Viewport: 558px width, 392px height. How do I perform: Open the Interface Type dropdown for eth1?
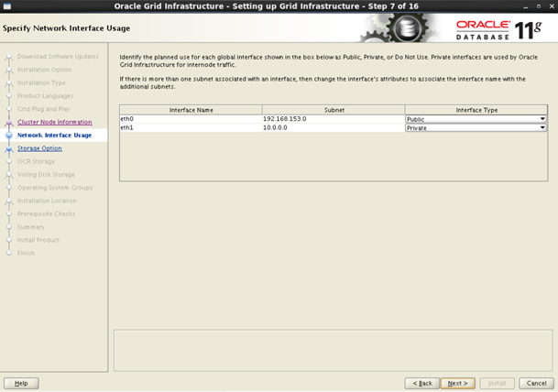point(476,127)
